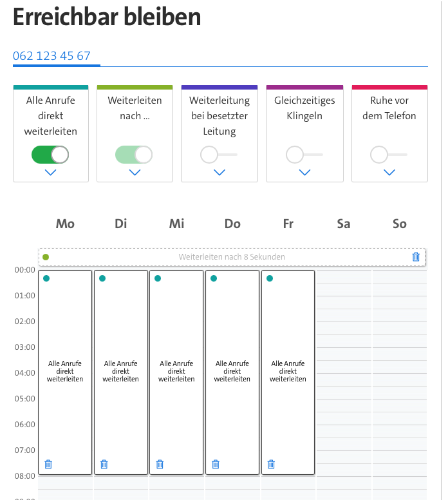Enable 'Ruhe vor dem Telefon' switch
This screenshot has width=448, height=500.
click(x=388, y=155)
